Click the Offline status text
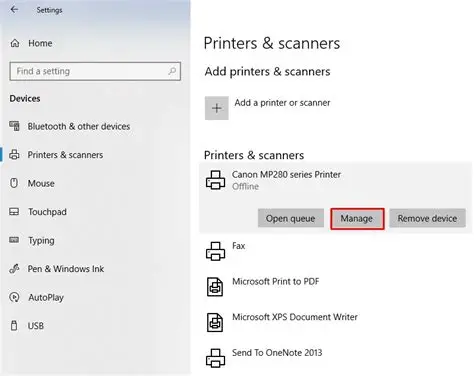The width and height of the screenshot is (474, 376). click(245, 186)
